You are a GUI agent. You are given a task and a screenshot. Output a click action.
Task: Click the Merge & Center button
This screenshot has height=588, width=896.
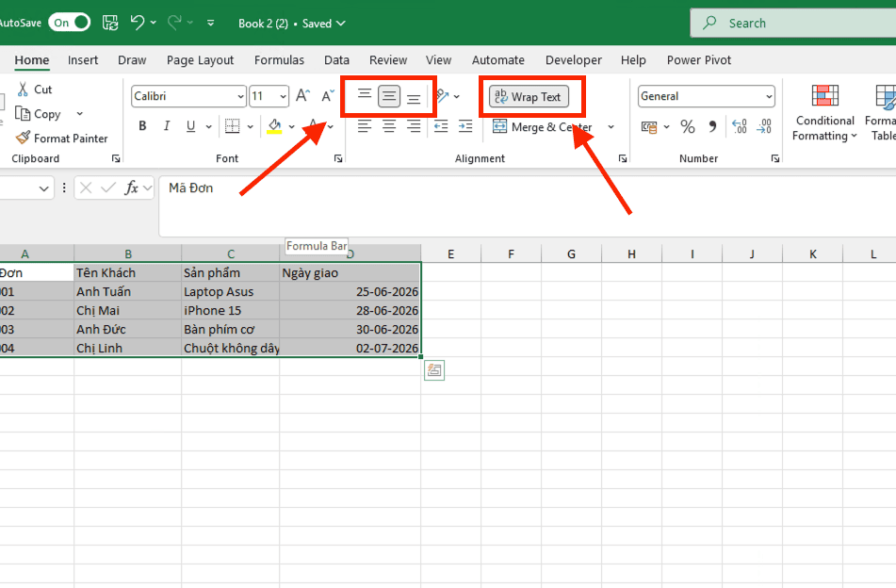(542, 127)
